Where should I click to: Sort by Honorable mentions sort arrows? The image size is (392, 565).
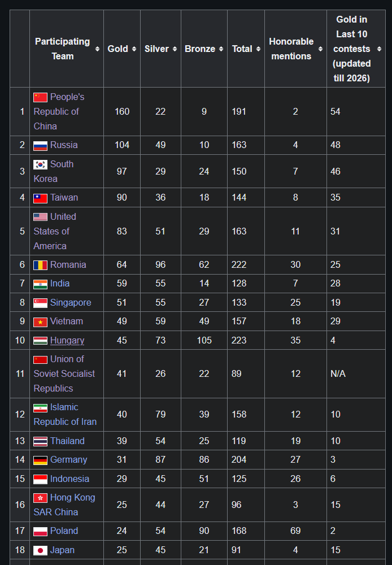pyautogui.click(x=320, y=49)
